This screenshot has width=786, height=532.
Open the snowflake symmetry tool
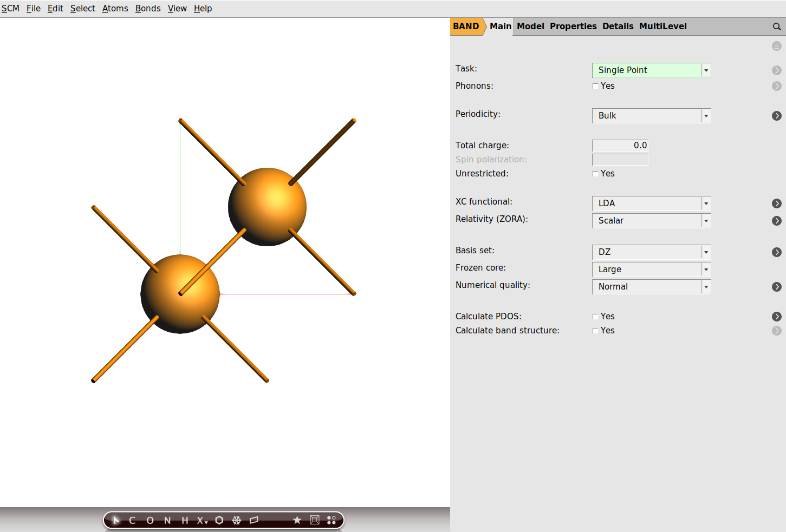237,520
